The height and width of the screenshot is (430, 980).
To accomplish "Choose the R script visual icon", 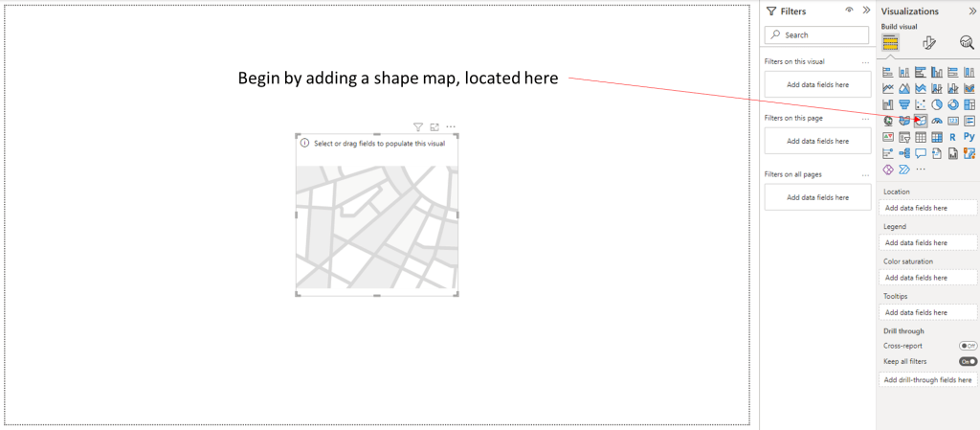I will (x=953, y=137).
